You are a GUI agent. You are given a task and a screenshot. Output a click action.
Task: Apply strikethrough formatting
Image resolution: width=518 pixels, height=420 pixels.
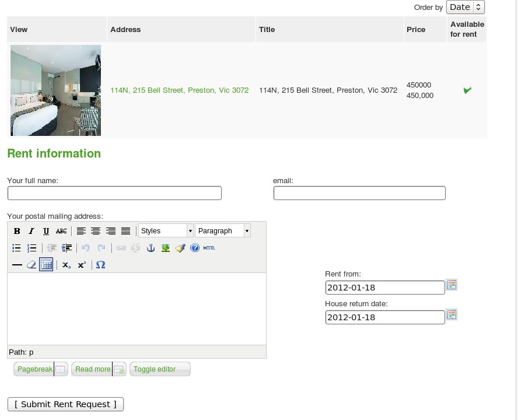click(61, 231)
